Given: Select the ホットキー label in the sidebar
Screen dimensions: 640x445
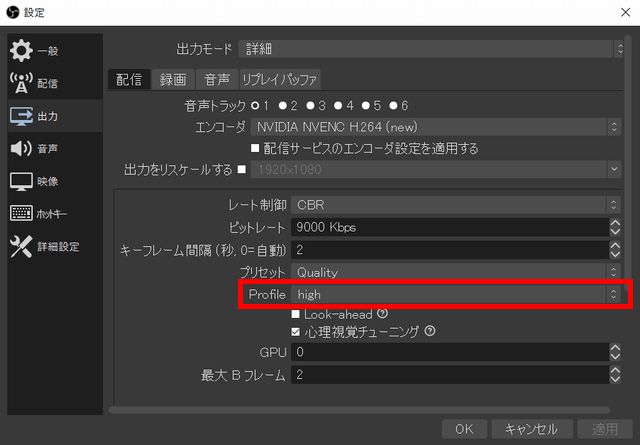Looking at the screenshot, I should pos(52,214).
